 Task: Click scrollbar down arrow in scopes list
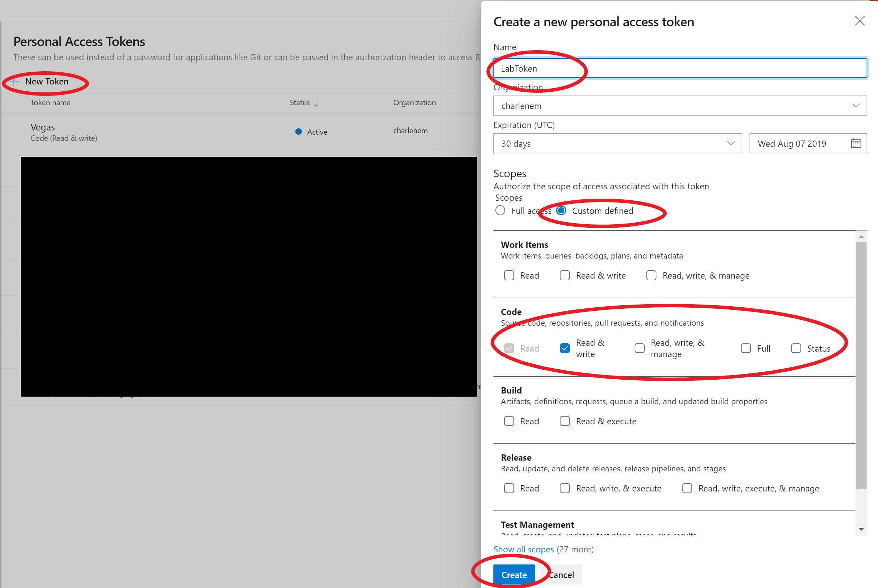point(861,529)
